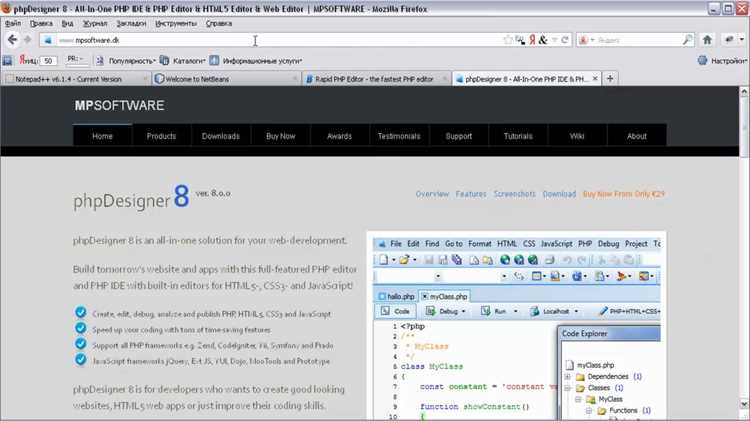Click the Buy Now From Only €29 link

pyautogui.click(x=624, y=194)
